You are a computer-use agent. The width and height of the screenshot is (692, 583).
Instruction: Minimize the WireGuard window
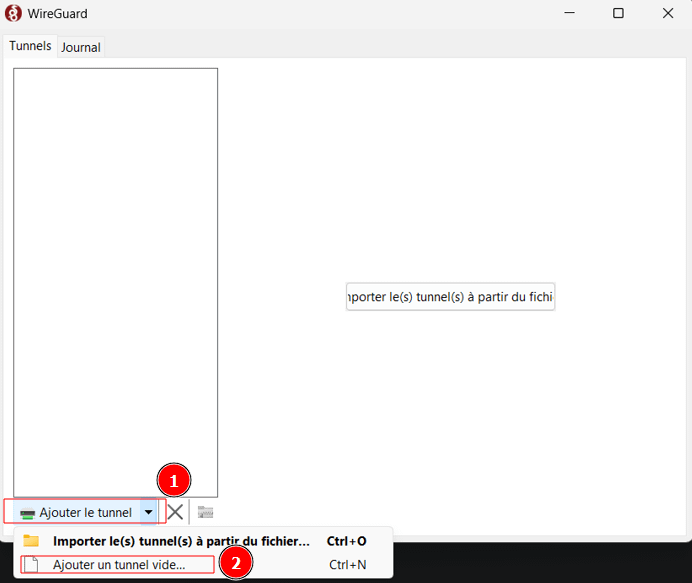(x=568, y=13)
